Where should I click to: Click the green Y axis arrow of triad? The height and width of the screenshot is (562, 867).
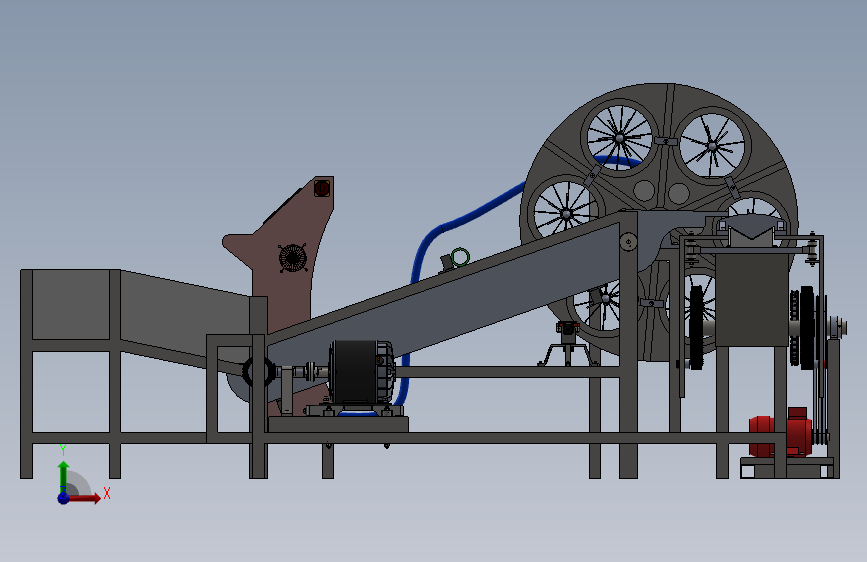coord(64,476)
